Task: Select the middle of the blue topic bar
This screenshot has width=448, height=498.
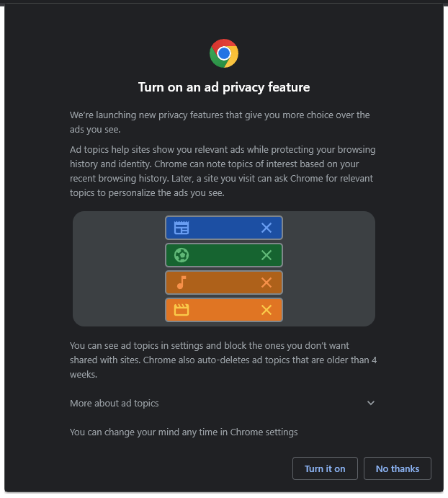Action: tap(224, 228)
